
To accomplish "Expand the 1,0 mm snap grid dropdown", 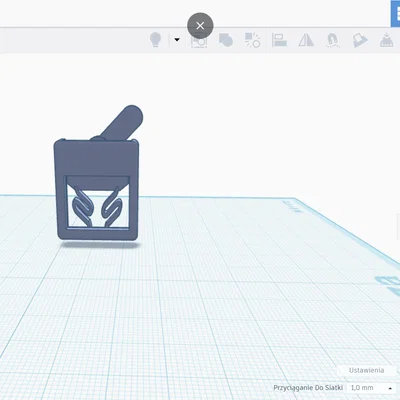I will click(x=371, y=388).
